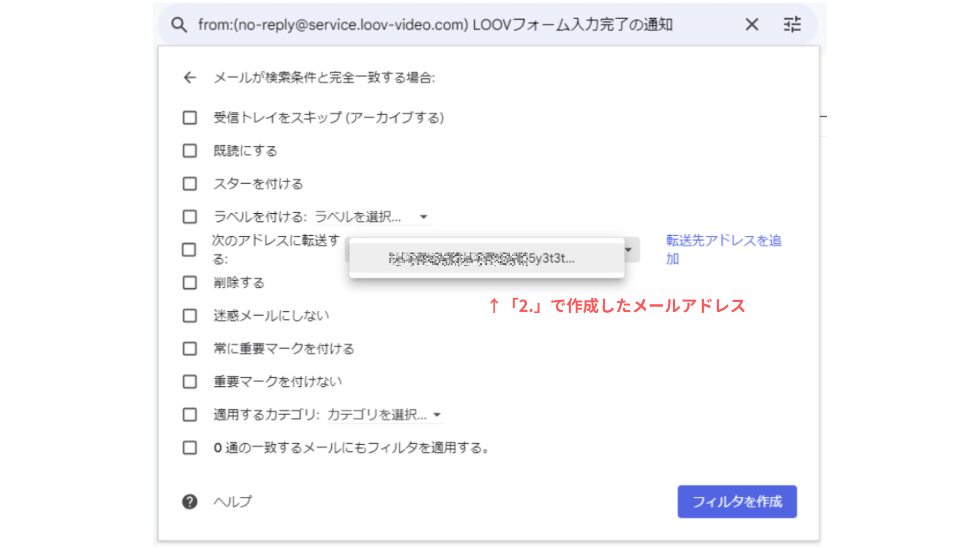The image size is (980, 551).
Task: Click into the search query field
Action: pyautogui.click(x=435, y=24)
